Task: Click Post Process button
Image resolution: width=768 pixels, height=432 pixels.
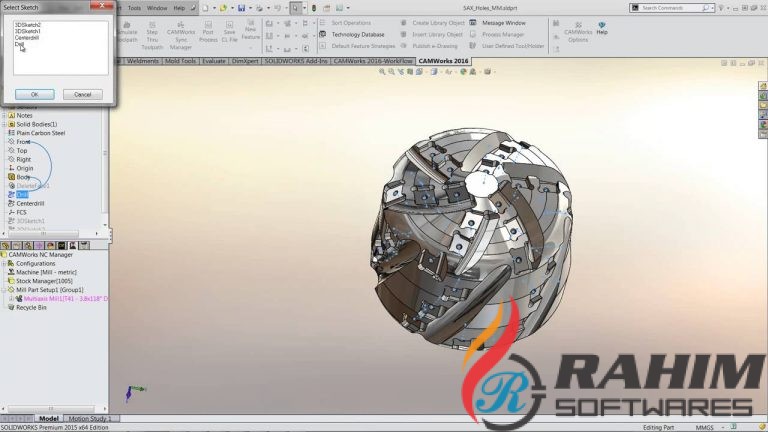Action: click(208, 32)
